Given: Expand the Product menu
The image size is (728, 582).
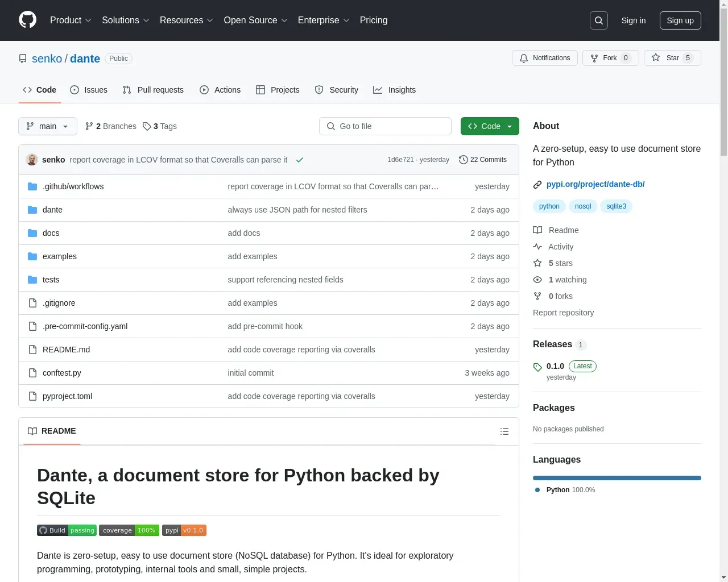Looking at the screenshot, I should click(x=71, y=20).
